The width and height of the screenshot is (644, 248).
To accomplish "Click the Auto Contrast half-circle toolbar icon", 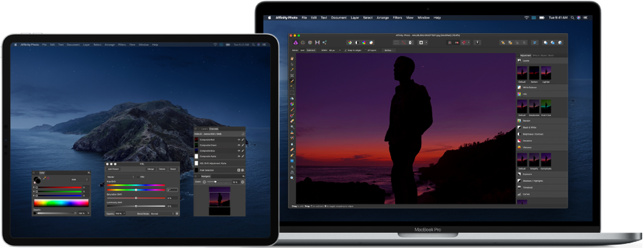I will (x=357, y=42).
